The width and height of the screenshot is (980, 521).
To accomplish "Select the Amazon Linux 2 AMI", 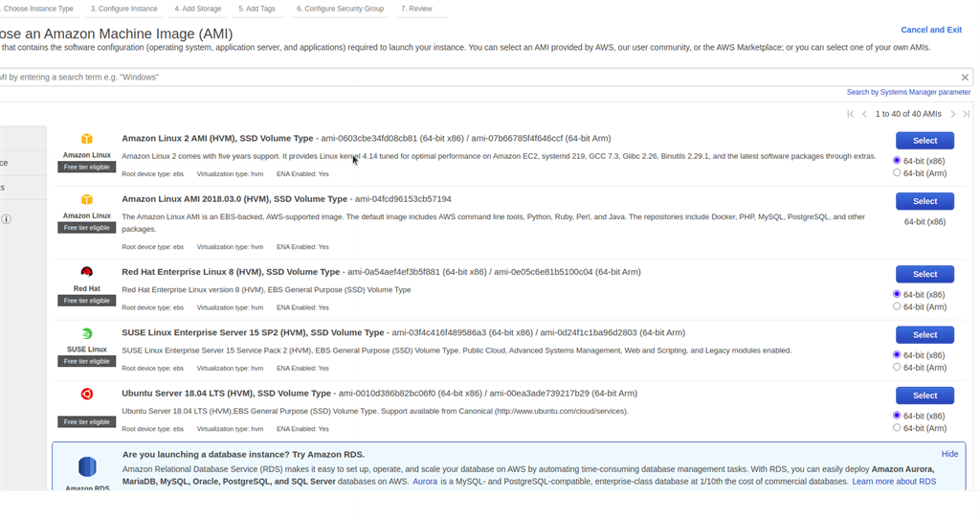I will (925, 141).
